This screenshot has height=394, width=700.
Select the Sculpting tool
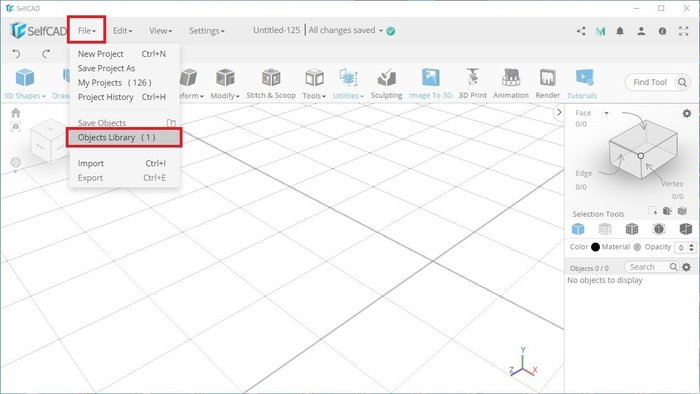386,83
